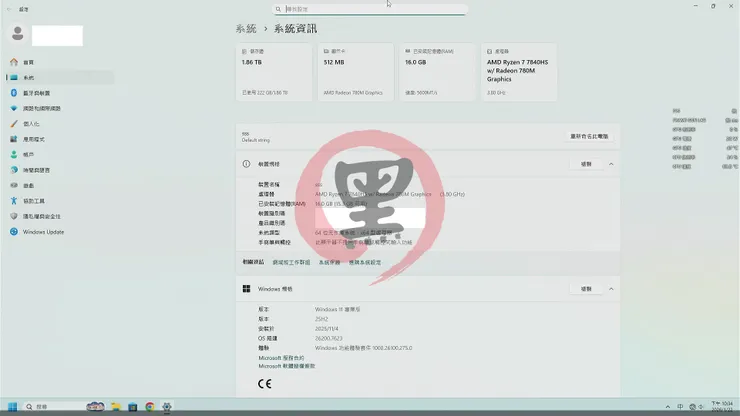Open Windows Update in the sidebar
Image resolution: width=740 pixels, height=416 pixels.
tap(43, 232)
